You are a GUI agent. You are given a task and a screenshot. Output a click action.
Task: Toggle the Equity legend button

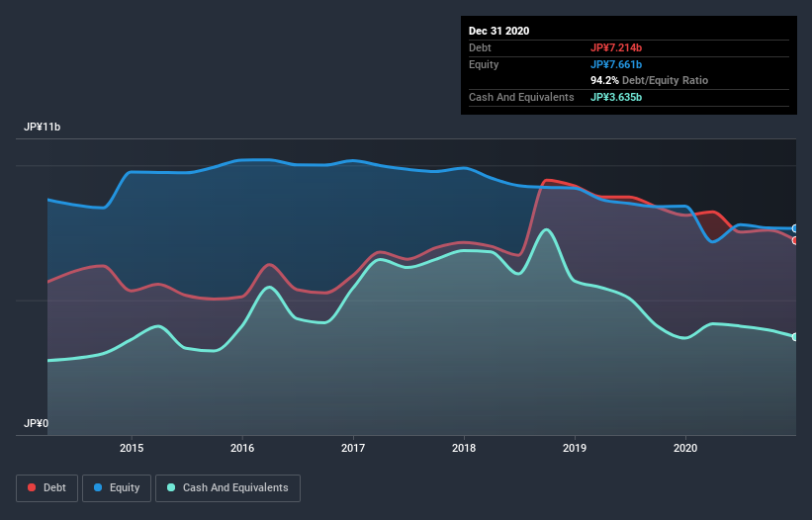pyautogui.click(x=117, y=488)
